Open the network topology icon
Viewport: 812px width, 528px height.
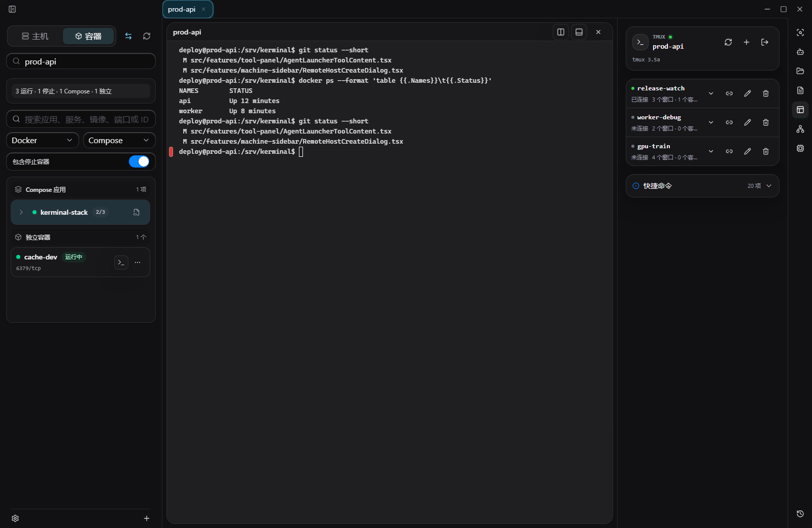(800, 129)
